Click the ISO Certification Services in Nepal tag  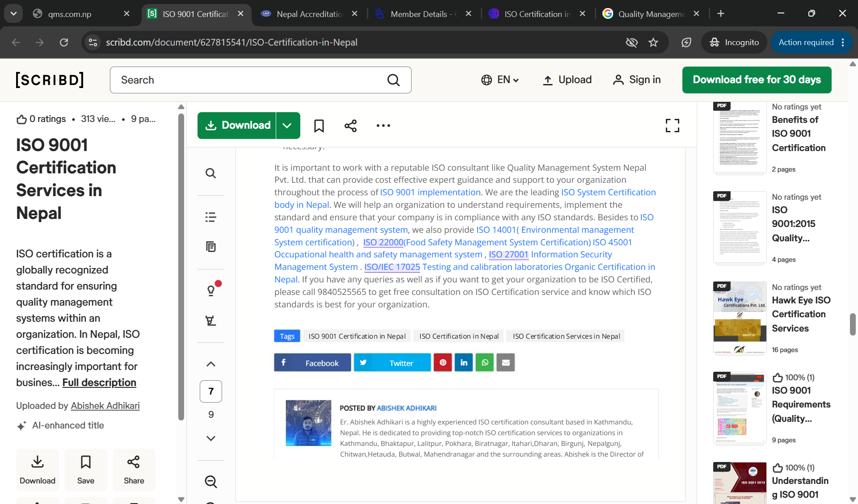pos(566,336)
